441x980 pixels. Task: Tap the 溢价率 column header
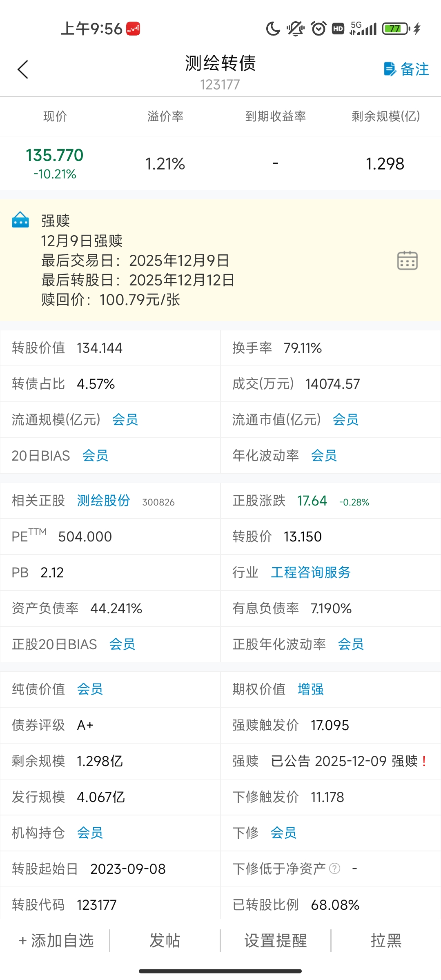[165, 116]
